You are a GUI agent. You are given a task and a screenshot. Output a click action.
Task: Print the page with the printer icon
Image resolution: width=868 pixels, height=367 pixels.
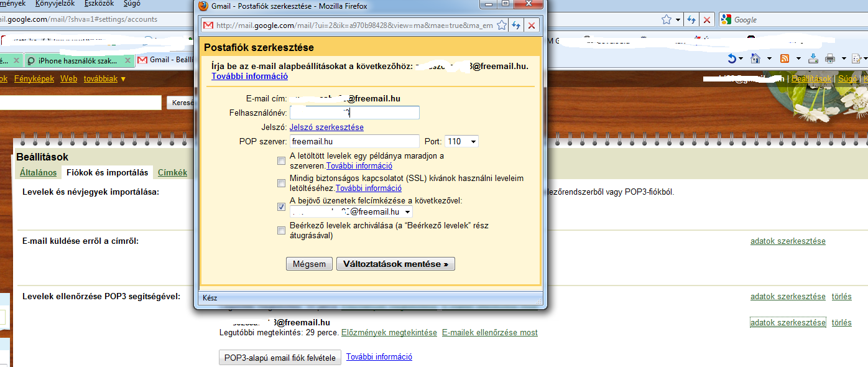click(x=830, y=58)
